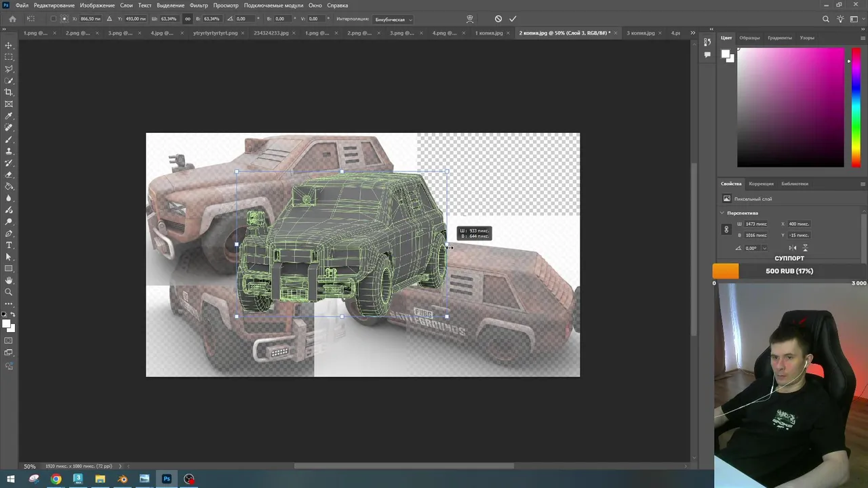
Task: Switch to the ytryrtyrtyrtyrt.png document tab
Action: (x=216, y=33)
